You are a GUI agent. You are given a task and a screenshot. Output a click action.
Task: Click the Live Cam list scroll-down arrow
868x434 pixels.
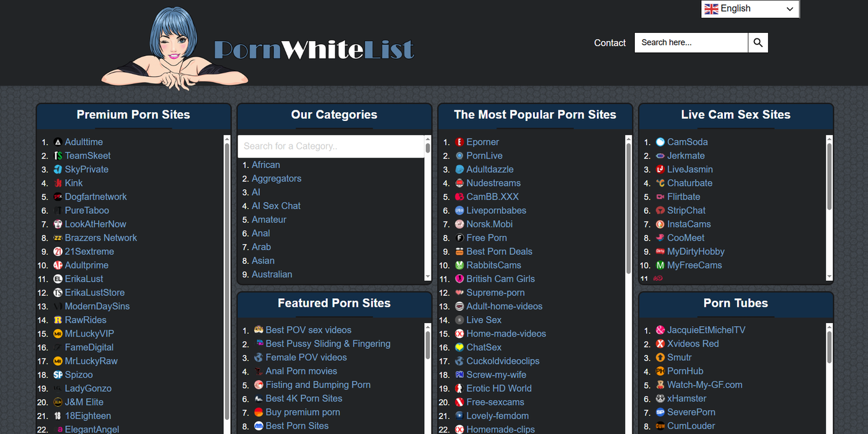click(829, 276)
